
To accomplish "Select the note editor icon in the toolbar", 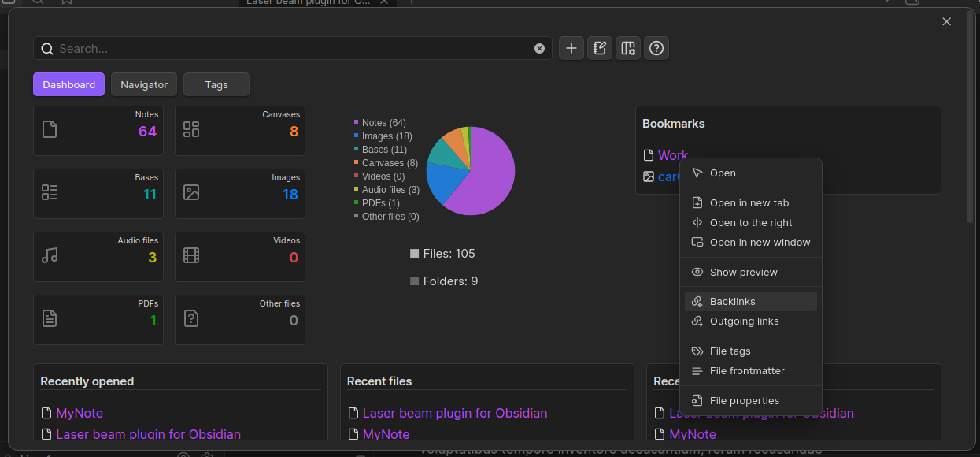I will point(599,48).
